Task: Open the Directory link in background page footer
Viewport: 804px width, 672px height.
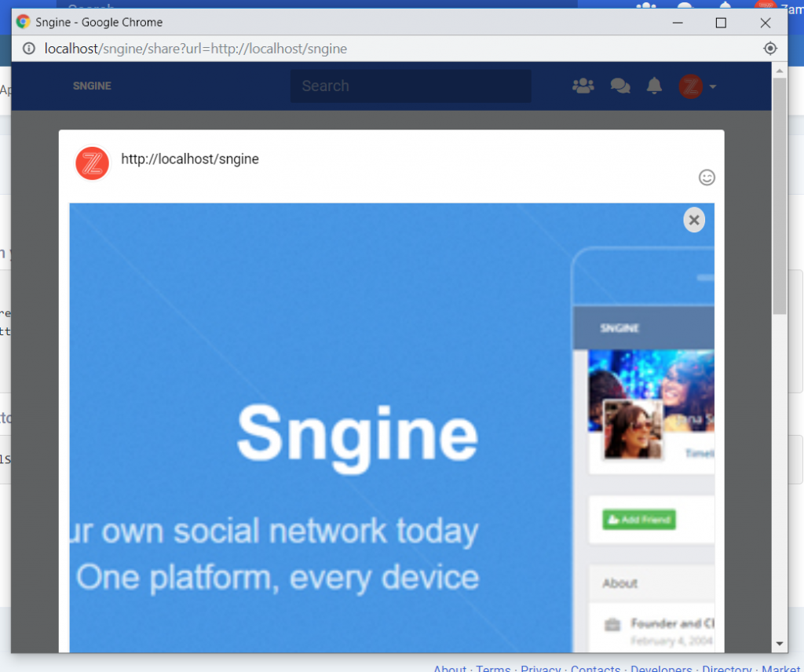Action: 726,668
